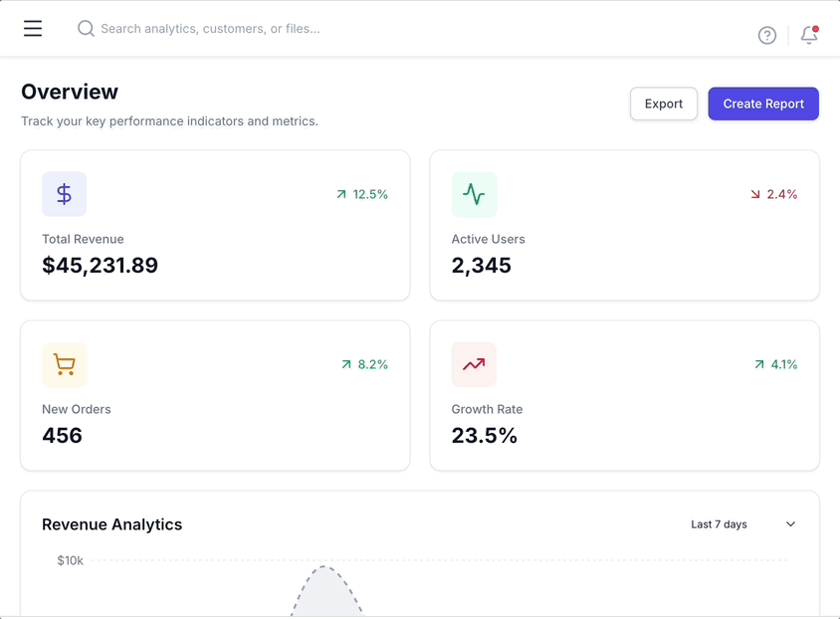Click the Active Users pulse icon
Viewport: 840px width, 619px height.
click(x=474, y=194)
